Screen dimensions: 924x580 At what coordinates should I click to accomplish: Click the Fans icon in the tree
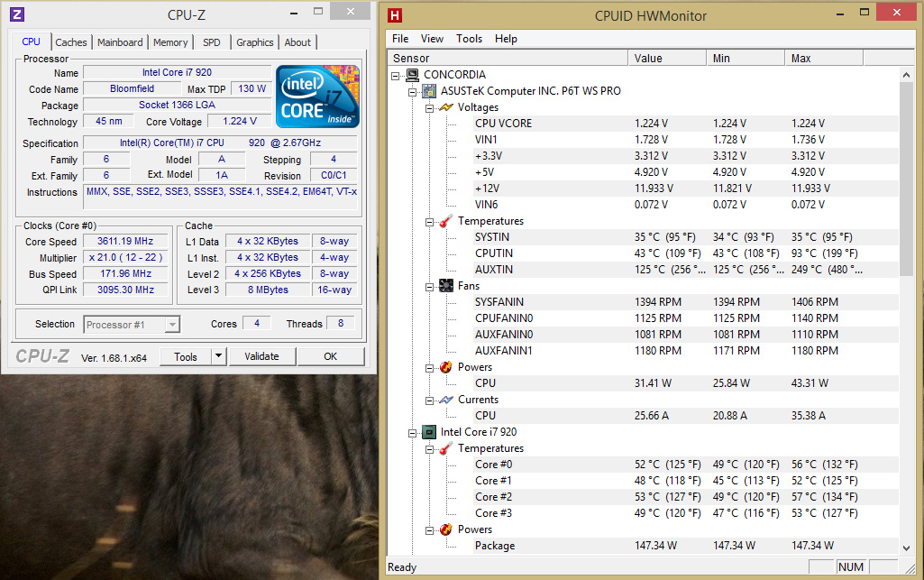coord(446,286)
